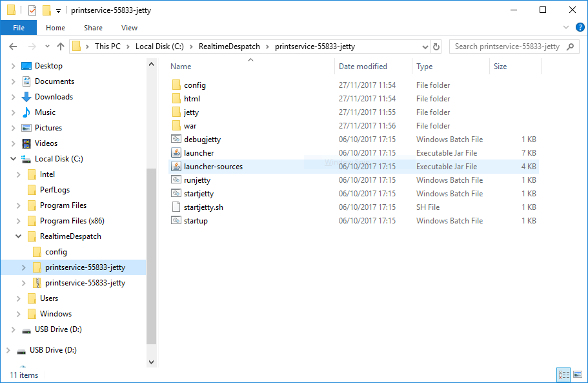
Task: Click 'SH File' type cell
Action: [x=428, y=207]
